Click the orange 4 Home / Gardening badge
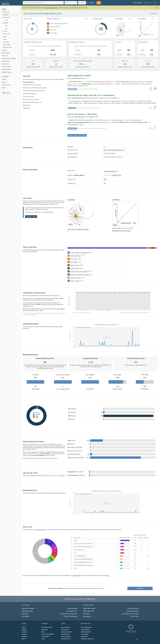Image resolution: width=160 pixels, height=644 pixels. pyautogui.click(x=48, y=26)
